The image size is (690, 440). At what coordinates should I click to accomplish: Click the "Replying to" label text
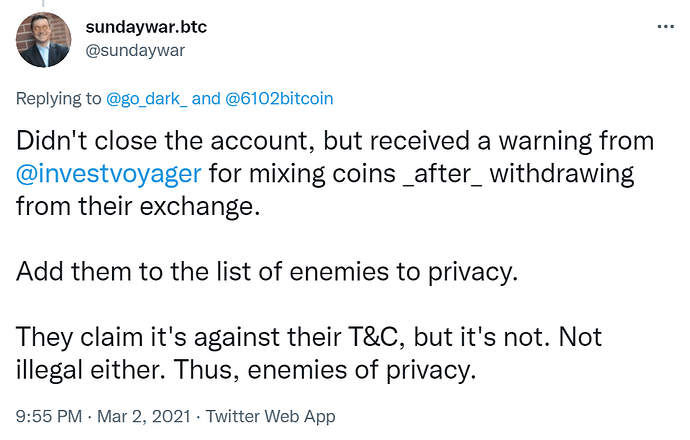(58, 98)
